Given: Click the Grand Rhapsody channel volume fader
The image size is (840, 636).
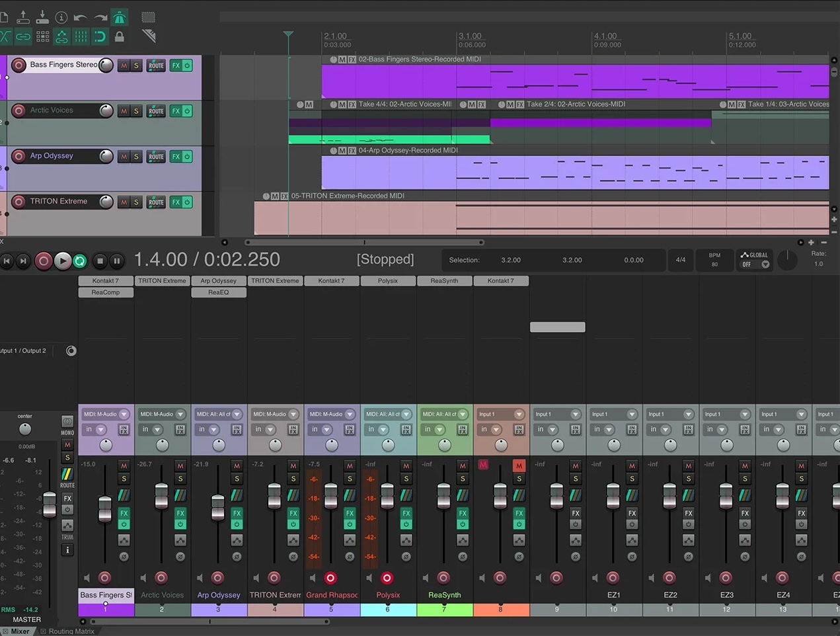Looking at the screenshot, I should point(331,497).
